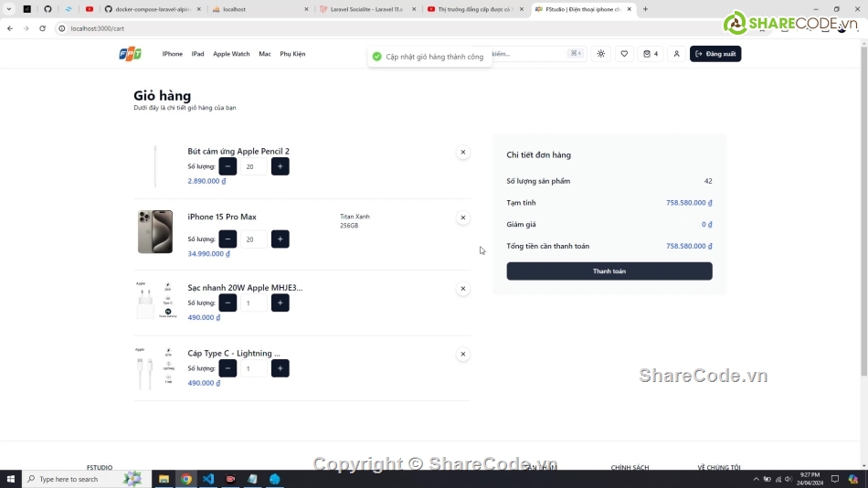Open the IPhone menu item

point(172,54)
